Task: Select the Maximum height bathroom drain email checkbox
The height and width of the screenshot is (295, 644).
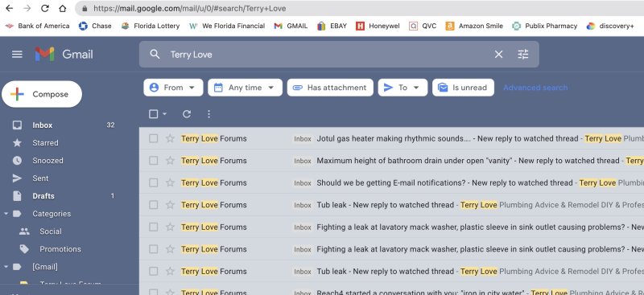Action: pos(154,161)
